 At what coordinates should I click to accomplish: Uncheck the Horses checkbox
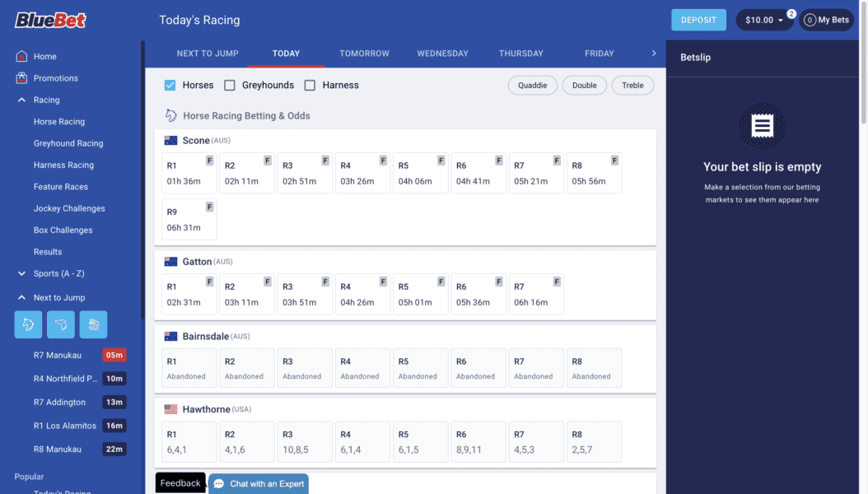click(x=170, y=86)
